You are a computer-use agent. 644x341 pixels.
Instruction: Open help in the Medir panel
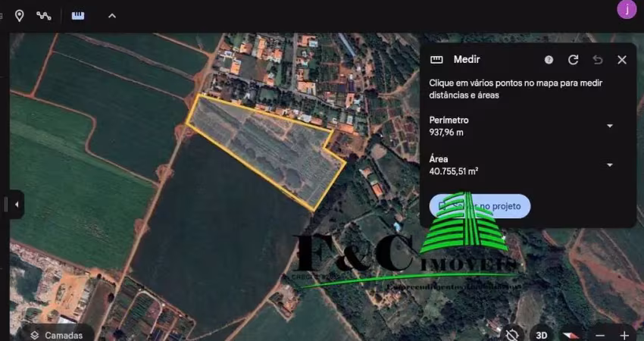549,60
